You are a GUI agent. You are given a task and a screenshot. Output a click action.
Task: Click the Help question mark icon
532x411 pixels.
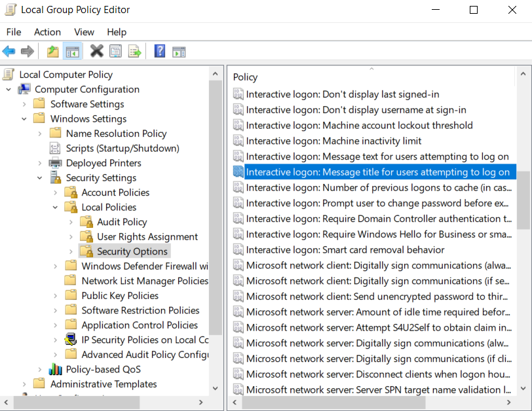coord(159,51)
